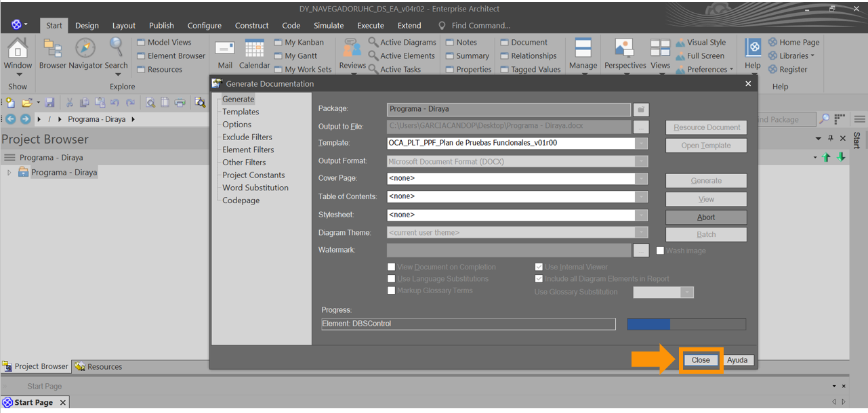The width and height of the screenshot is (868, 413).
Task: Click the Print Preview toolbar icon
Action: point(150,103)
